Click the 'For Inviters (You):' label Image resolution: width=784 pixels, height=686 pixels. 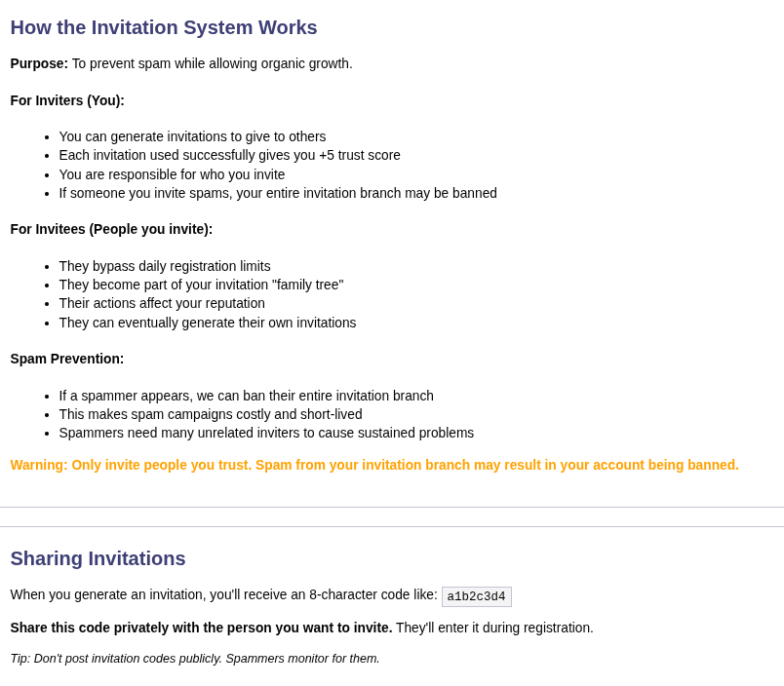coord(67,100)
